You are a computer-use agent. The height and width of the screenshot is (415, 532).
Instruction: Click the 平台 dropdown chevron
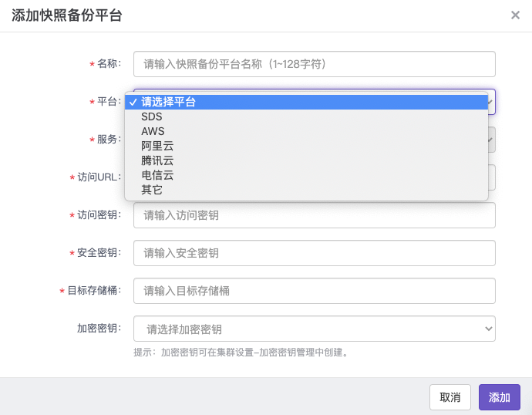pos(490,102)
